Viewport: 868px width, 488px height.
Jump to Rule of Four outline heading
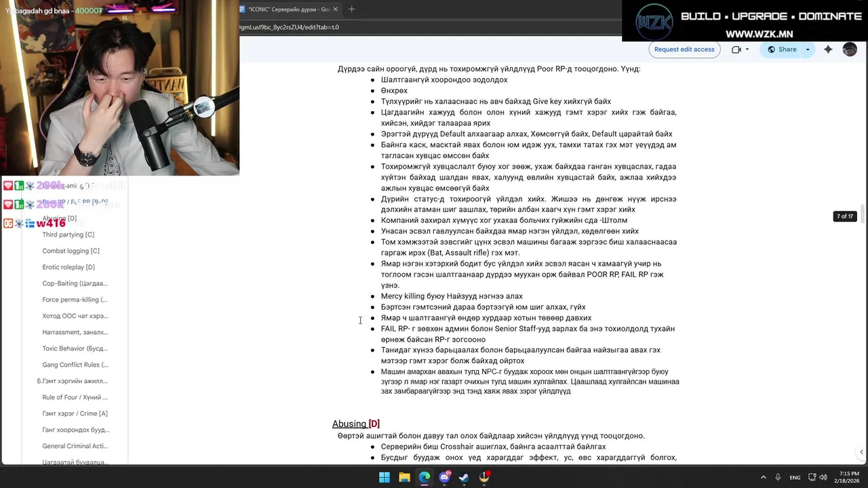click(x=75, y=397)
